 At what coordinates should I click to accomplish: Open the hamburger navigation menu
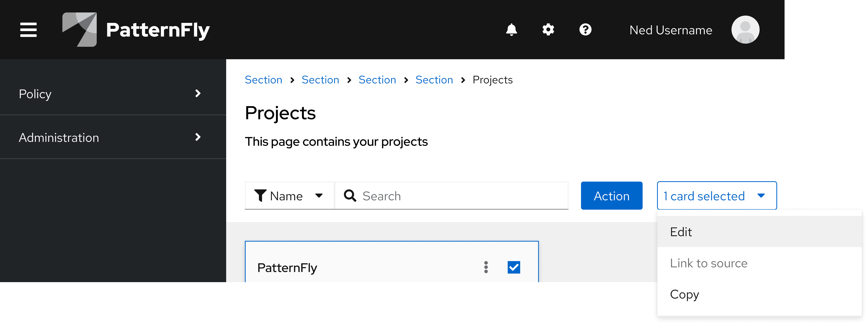pyautogui.click(x=28, y=30)
